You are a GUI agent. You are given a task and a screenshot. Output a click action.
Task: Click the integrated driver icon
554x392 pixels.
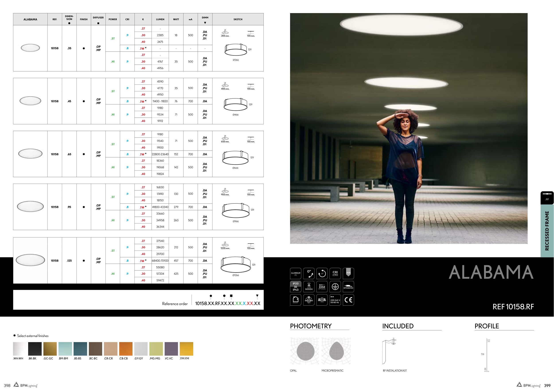(348, 286)
